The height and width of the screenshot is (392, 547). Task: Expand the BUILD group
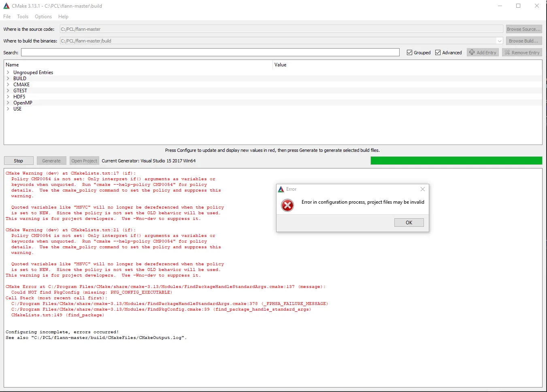(x=8, y=79)
